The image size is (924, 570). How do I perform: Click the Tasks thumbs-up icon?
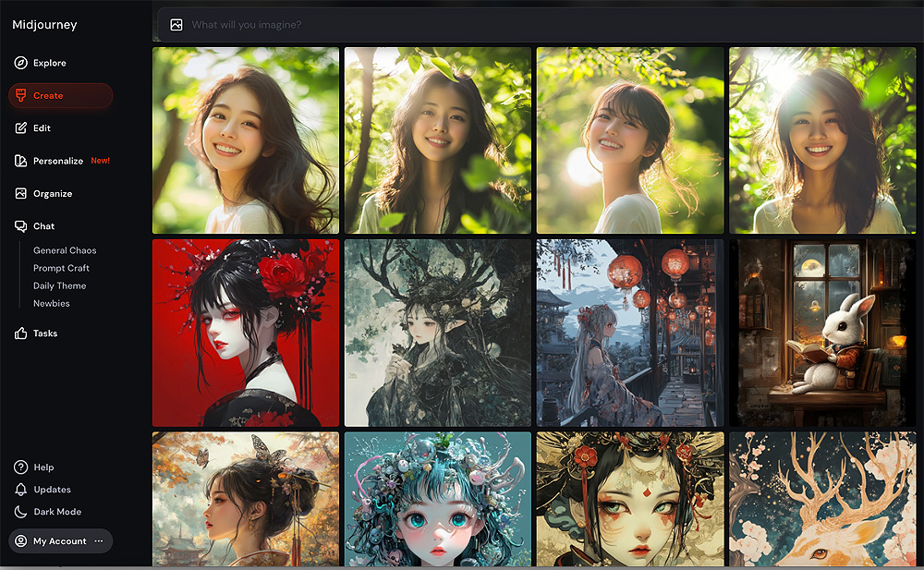[x=21, y=334]
